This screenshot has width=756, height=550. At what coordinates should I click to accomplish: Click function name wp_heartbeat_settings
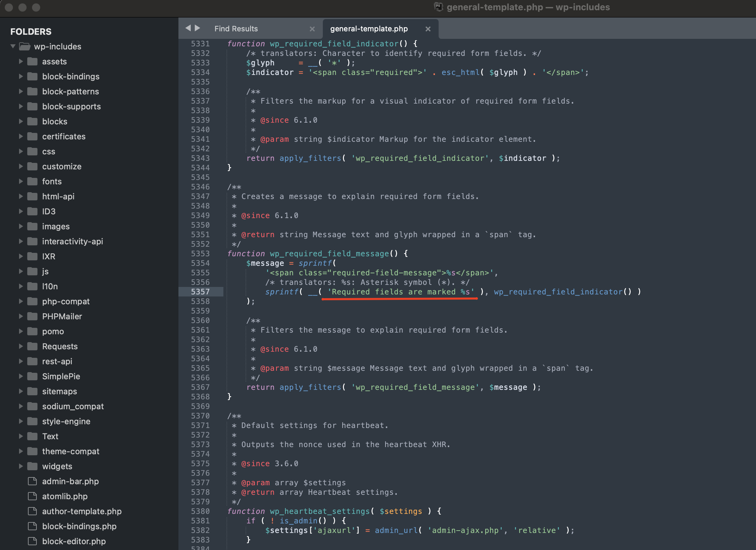[320, 511]
